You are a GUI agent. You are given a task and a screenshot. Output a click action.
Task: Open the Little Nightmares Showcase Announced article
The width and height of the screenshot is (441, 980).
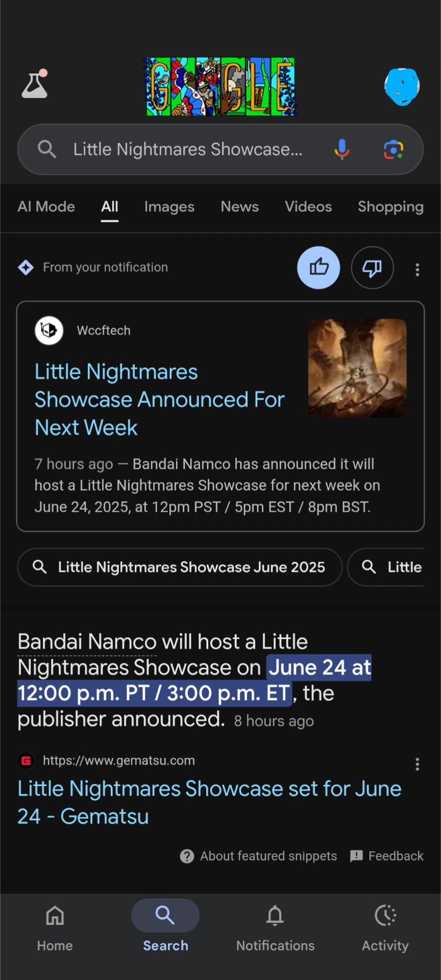pos(159,399)
